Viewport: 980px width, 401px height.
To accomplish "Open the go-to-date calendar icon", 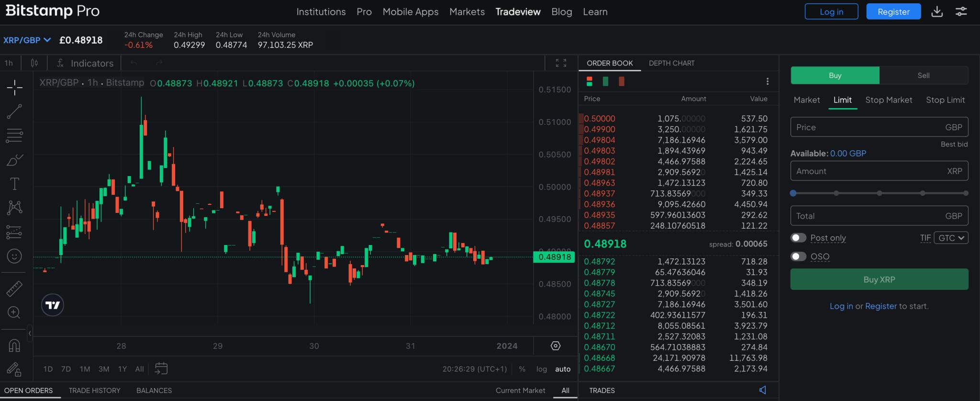I will pyautogui.click(x=161, y=368).
